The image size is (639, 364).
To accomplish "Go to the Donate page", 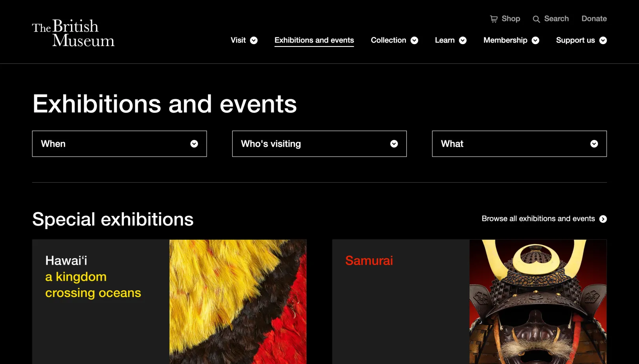I will (594, 19).
